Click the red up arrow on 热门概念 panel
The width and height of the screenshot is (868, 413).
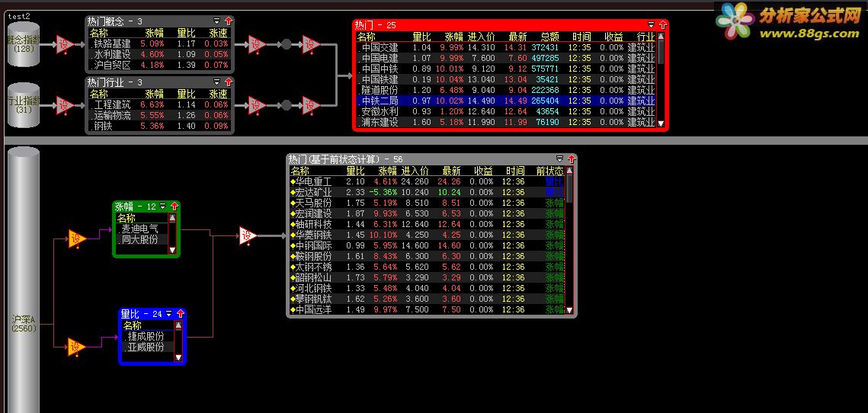[228, 21]
